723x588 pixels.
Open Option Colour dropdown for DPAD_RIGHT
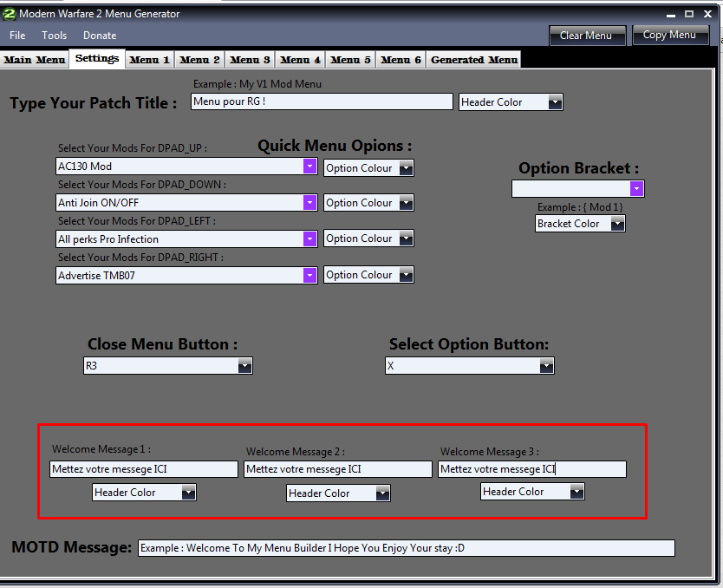368,275
